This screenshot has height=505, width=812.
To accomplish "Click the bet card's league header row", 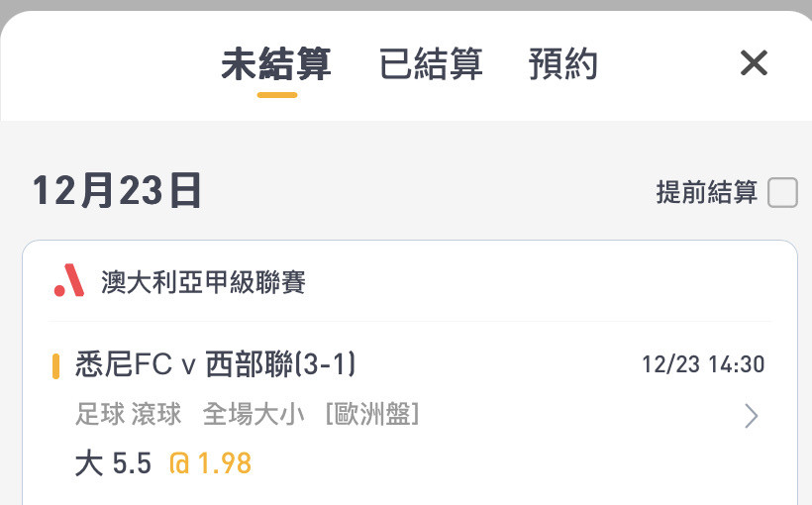I will coord(410,282).
